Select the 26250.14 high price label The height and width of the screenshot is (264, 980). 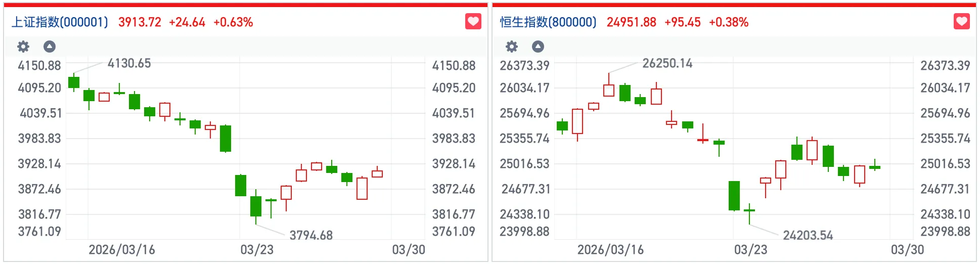click(x=667, y=63)
